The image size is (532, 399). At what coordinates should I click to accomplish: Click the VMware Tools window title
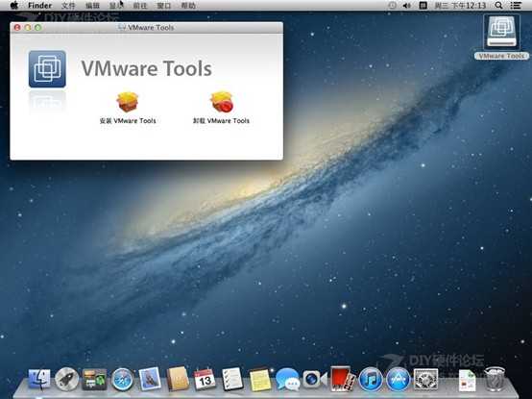coord(151,28)
